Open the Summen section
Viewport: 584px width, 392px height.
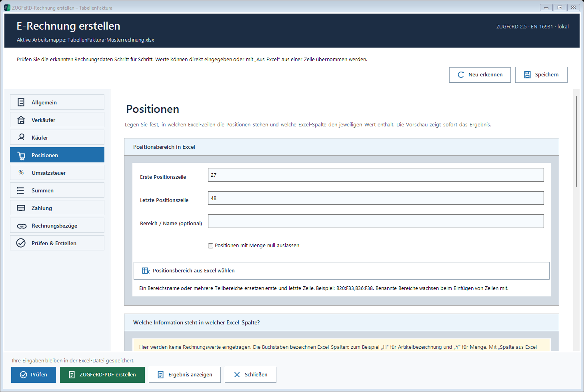pyautogui.click(x=57, y=190)
